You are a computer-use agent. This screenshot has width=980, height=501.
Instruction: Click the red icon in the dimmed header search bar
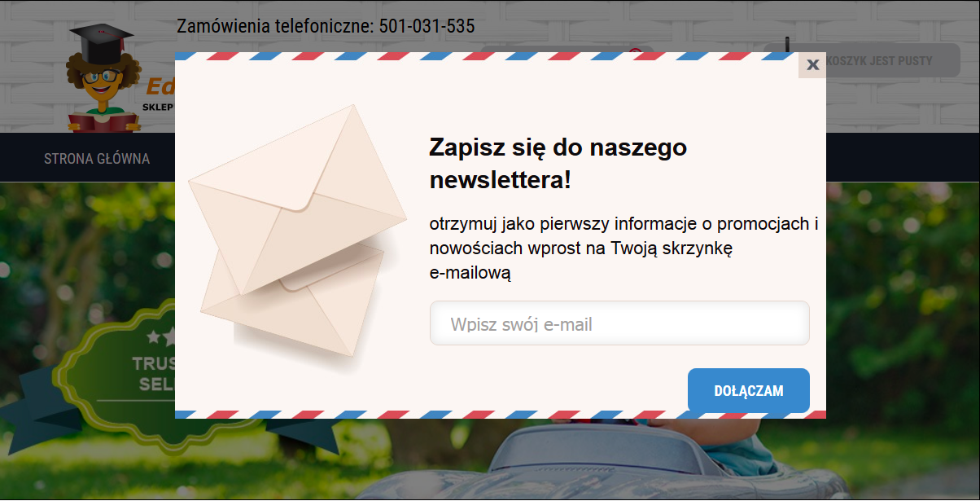click(636, 51)
